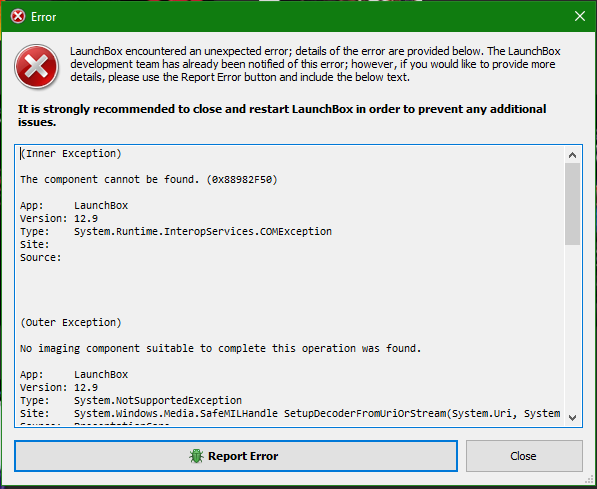The width and height of the screenshot is (597, 489).
Task: Close the dialog with the Close button
Action: (x=524, y=456)
